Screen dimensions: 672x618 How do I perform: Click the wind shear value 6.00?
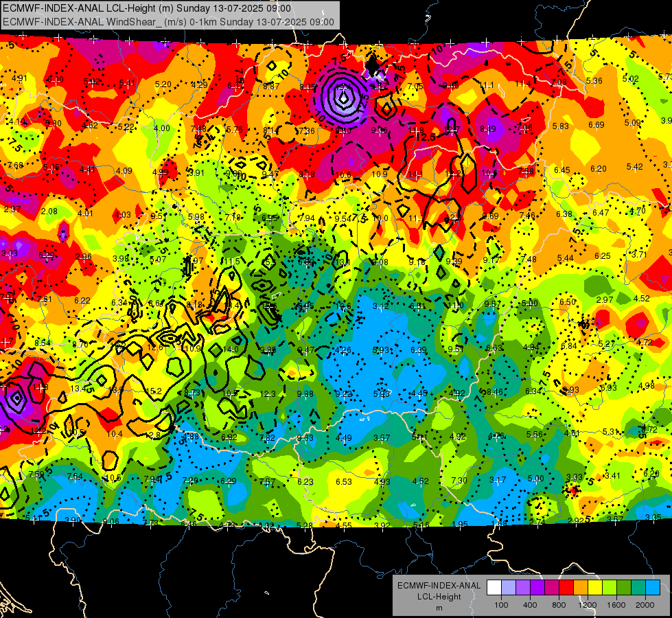tap(56, 80)
